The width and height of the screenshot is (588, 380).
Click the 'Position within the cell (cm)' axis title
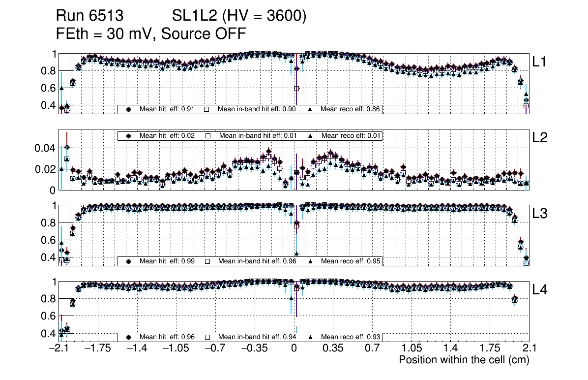464,360
